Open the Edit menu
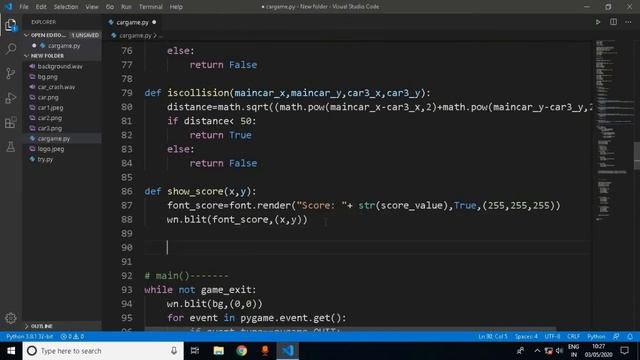 [41, 7]
